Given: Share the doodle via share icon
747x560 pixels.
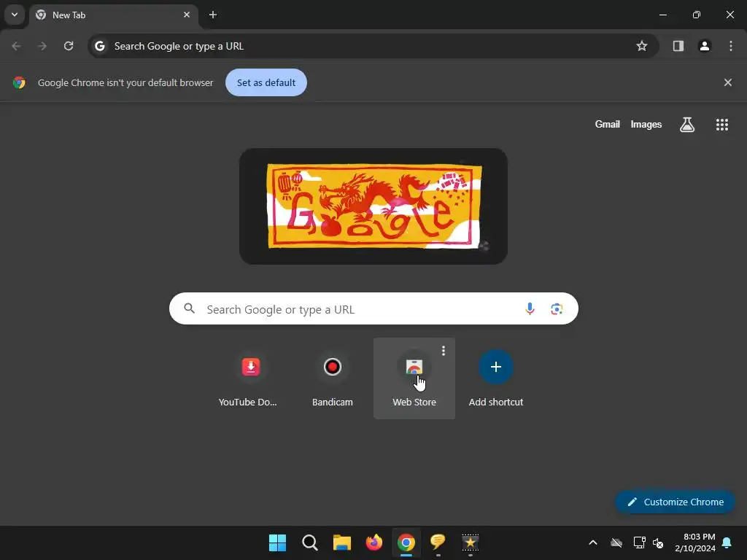Looking at the screenshot, I should coord(484,246).
